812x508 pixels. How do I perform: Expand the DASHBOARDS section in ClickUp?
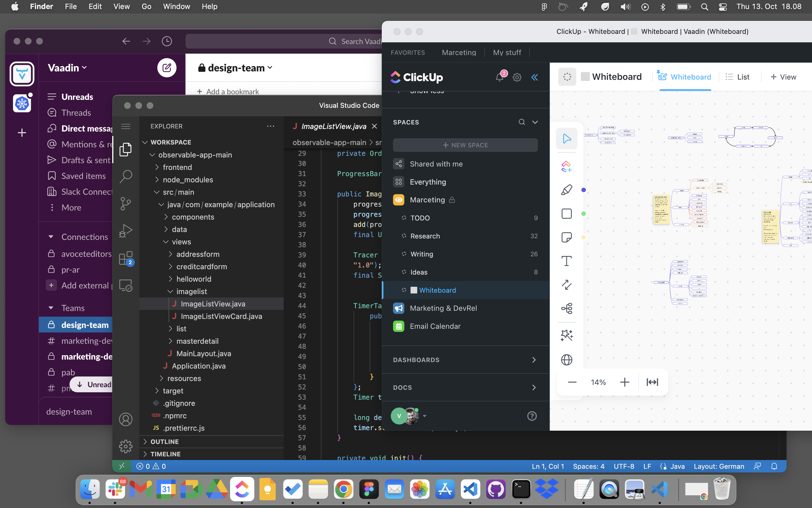pos(465,360)
